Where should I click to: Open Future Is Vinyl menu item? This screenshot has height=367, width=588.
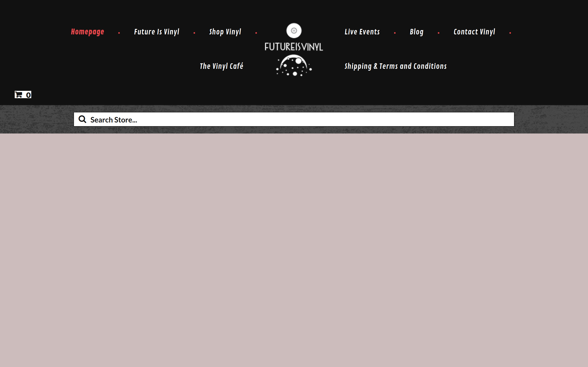(157, 32)
